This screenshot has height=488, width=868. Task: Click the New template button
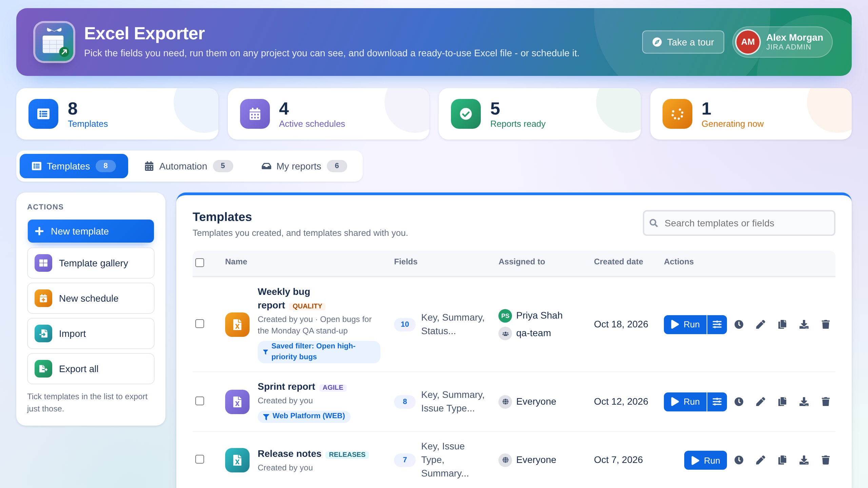pyautogui.click(x=91, y=231)
